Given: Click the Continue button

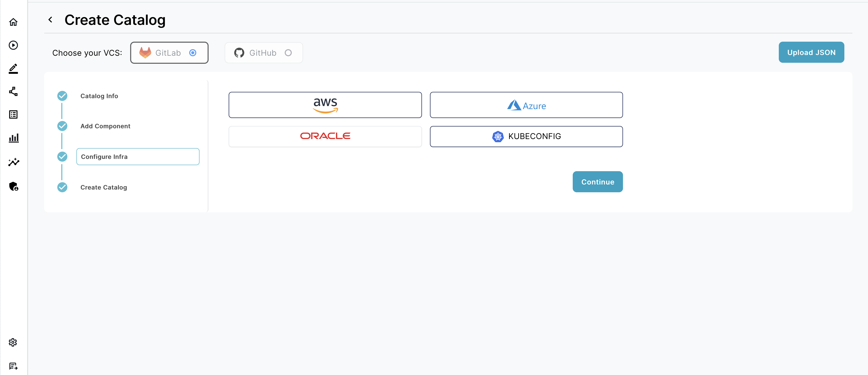Looking at the screenshot, I should (x=598, y=182).
